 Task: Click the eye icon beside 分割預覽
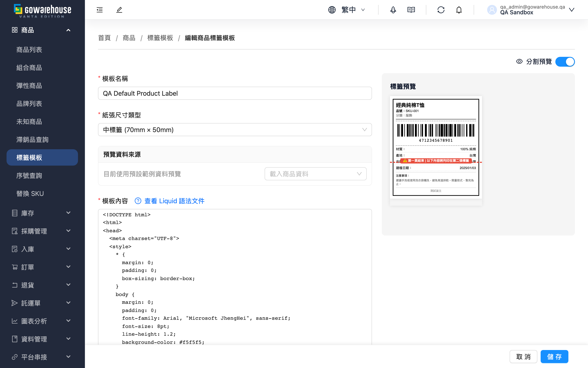click(519, 62)
